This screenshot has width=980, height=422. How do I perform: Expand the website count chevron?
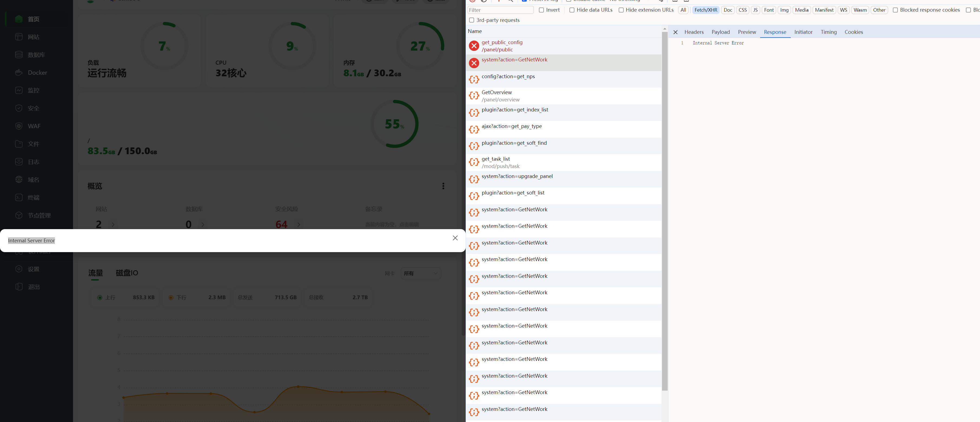(x=113, y=225)
